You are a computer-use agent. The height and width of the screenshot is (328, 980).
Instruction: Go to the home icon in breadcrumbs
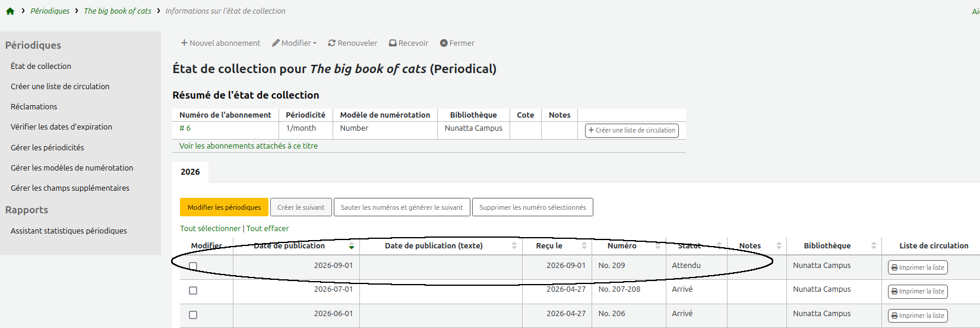[10, 11]
